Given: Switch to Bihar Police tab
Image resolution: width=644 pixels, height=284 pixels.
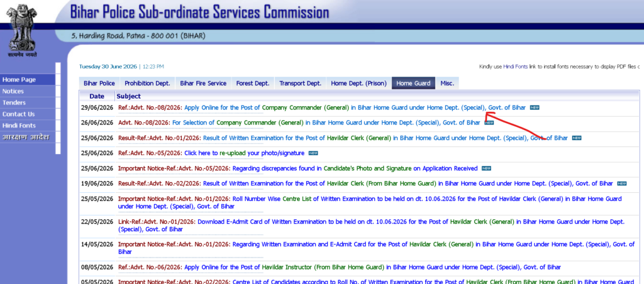Looking at the screenshot, I should 99,84.
